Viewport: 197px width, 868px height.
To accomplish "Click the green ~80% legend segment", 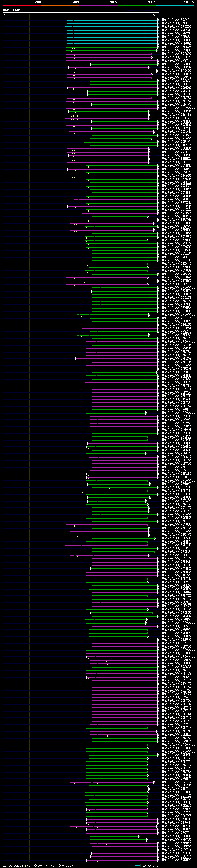I will 137,6.
